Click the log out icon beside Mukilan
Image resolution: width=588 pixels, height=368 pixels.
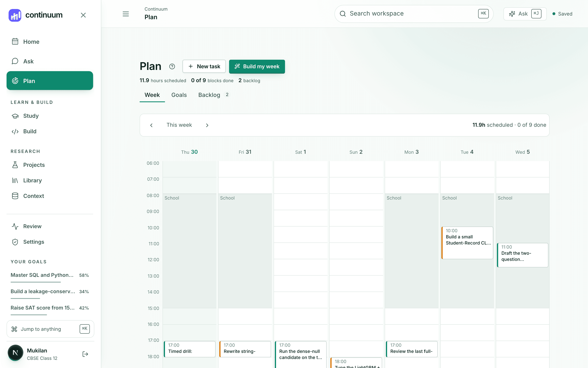(x=85, y=354)
